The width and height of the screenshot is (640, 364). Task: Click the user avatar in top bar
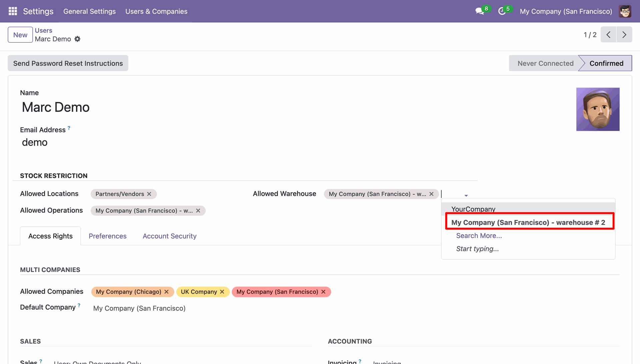(x=625, y=11)
